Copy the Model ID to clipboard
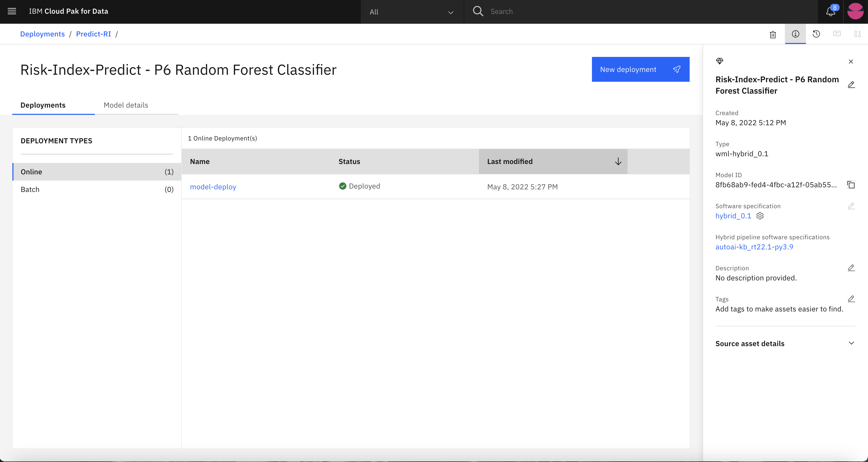This screenshot has width=868, height=462. pos(851,185)
